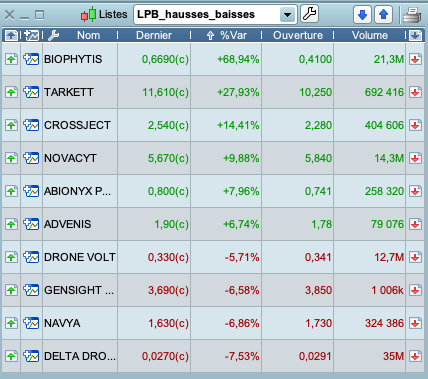
Task: Move CROSSJECT row down with red arrow
Action: coord(415,125)
